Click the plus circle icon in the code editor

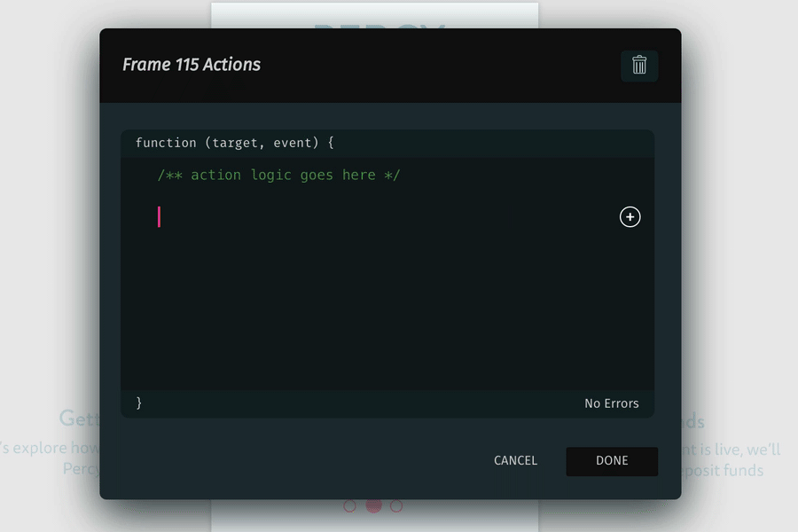point(630,217)
